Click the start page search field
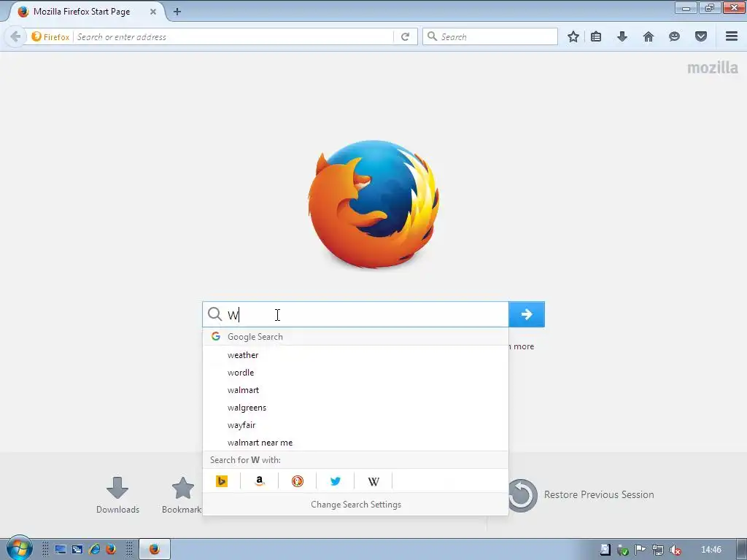The height and width of the screenshot is (560, 747). coord(355,314)
